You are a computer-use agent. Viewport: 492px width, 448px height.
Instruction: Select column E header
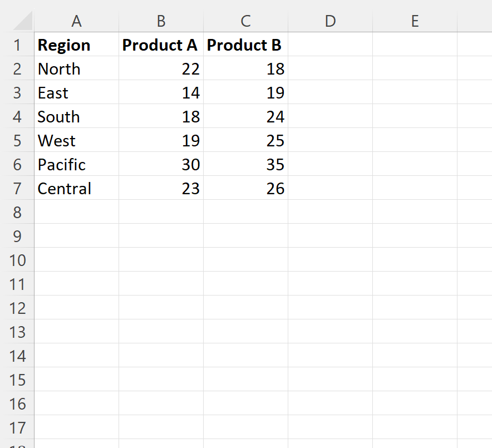(415, 21)
